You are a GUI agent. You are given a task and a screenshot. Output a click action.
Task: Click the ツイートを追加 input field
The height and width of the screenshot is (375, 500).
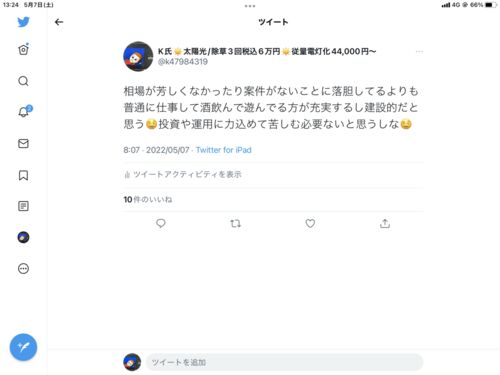pos(284,362)
